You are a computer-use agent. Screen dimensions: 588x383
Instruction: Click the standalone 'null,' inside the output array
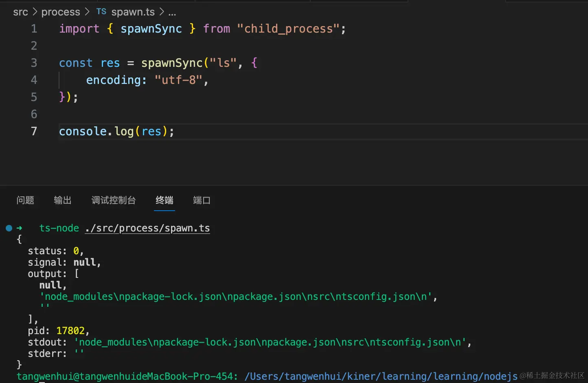tap(53, 285)
